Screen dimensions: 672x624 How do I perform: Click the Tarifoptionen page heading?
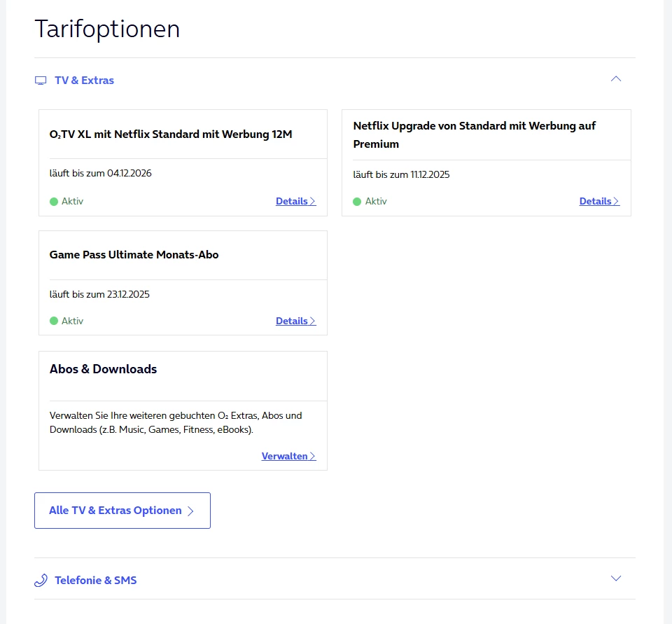coord(107,29)
